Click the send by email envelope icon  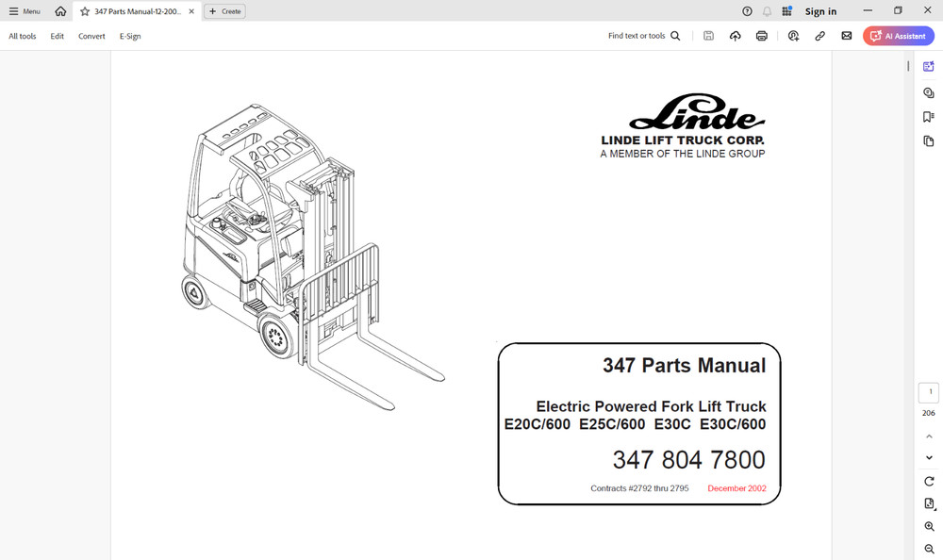846,36
